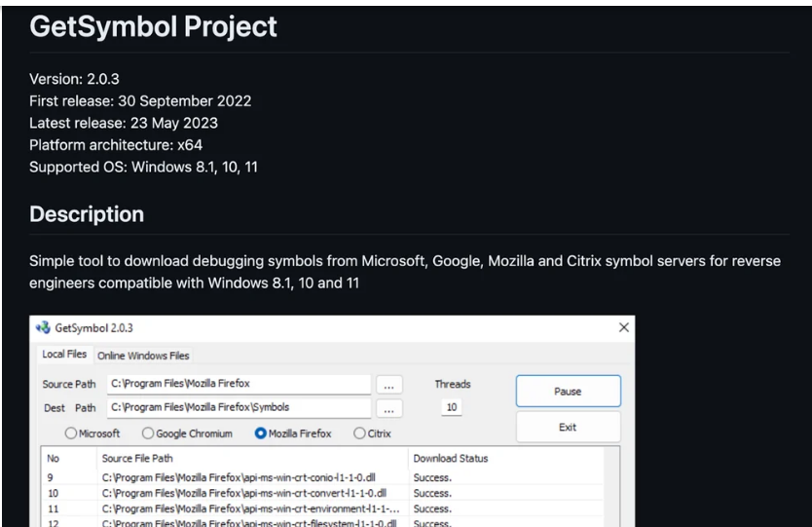Browse for Dest Path with ellipsis button

click(388, 407)
